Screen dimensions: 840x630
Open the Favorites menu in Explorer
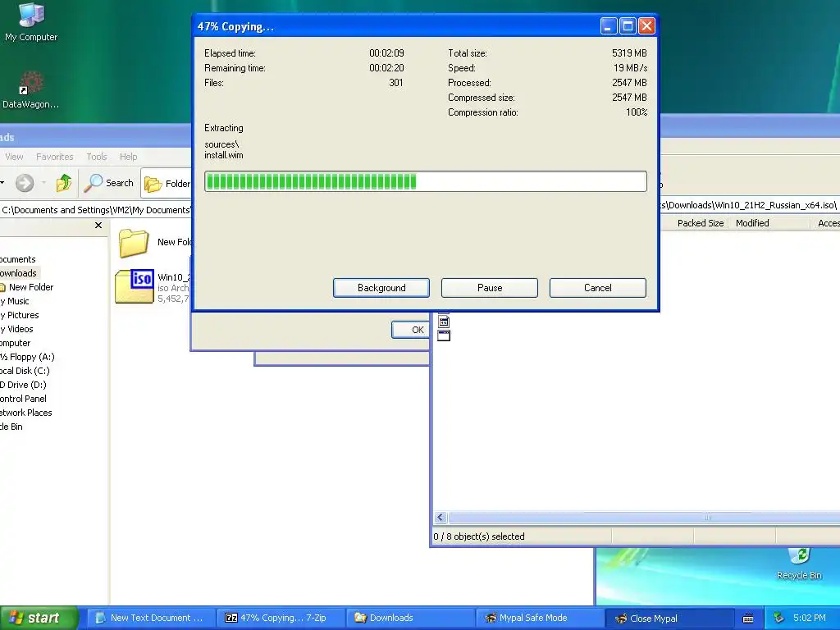(55, 157)
